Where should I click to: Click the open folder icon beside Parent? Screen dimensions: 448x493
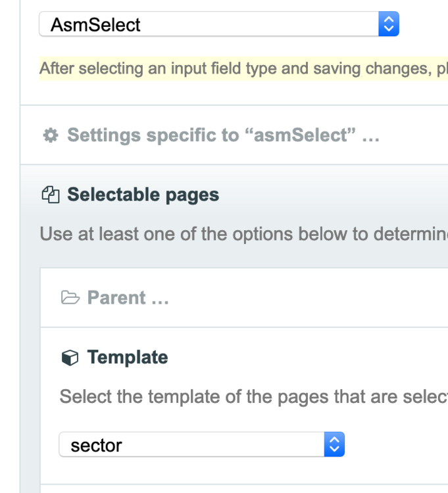70,298
